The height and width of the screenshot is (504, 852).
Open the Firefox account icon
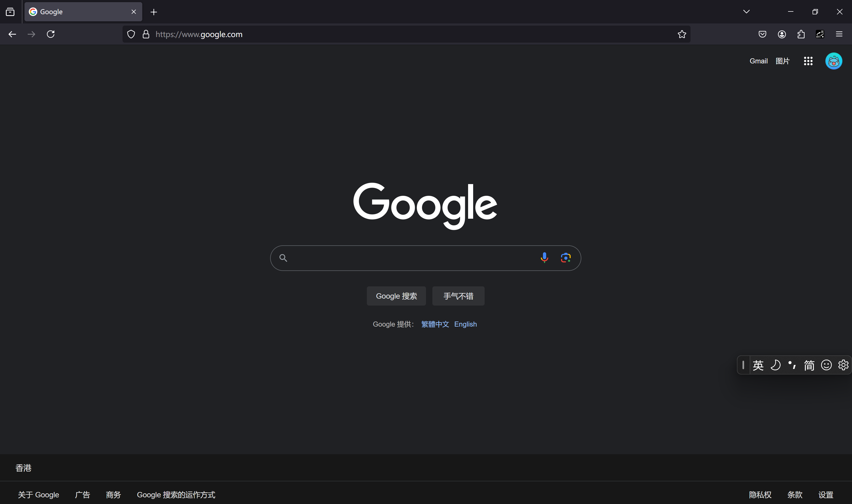782,34
